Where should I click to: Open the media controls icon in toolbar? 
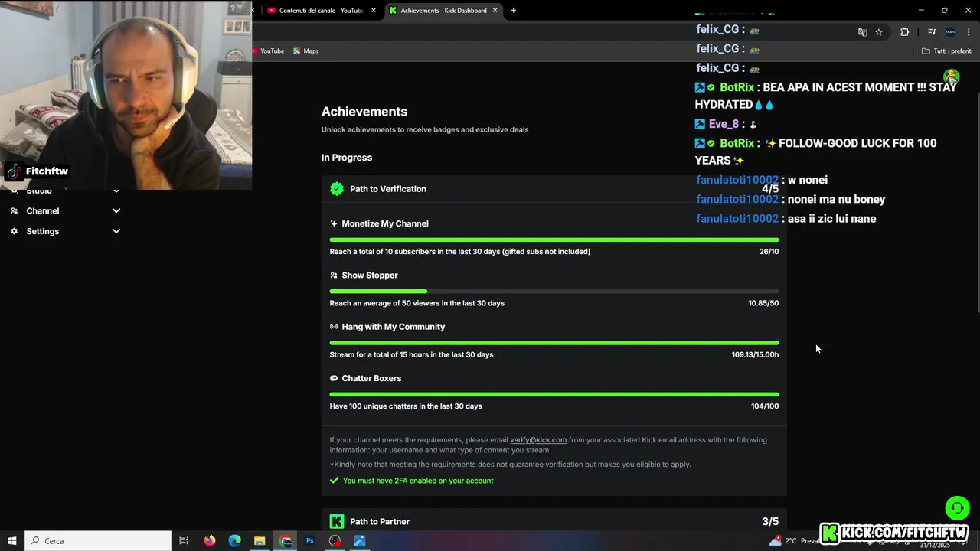(932, 32)
